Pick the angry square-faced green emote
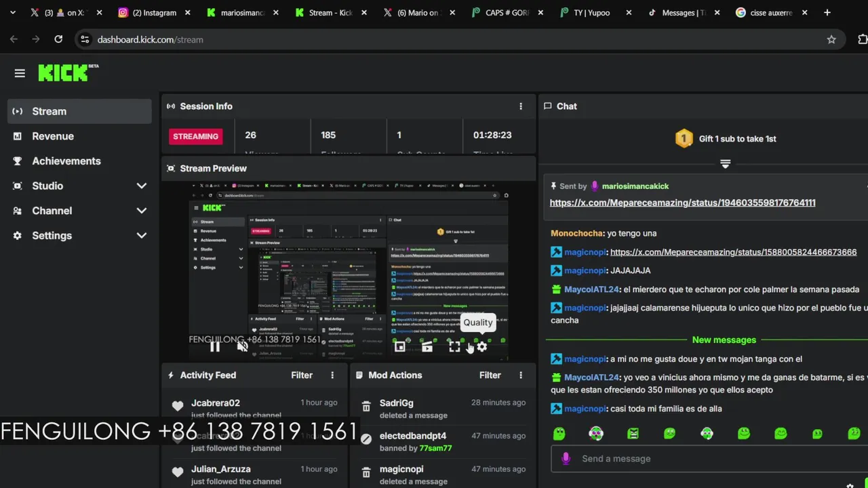Viewport: 868px width, 488px height. 633,434
